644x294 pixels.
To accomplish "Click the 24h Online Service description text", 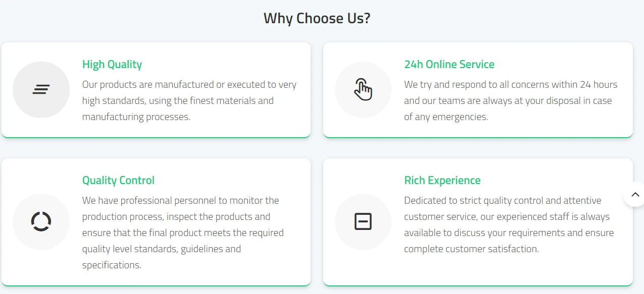I will tap(511, 101).
